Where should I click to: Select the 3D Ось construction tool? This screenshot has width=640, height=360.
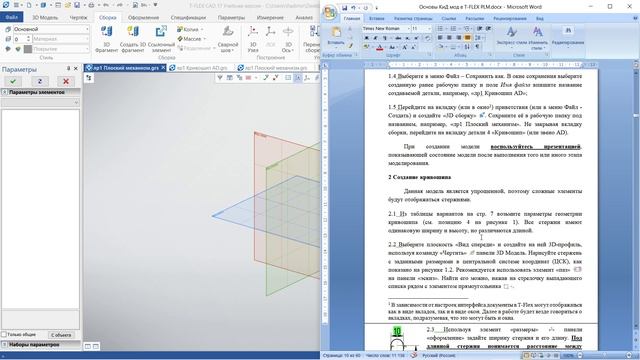coord(288,39)
